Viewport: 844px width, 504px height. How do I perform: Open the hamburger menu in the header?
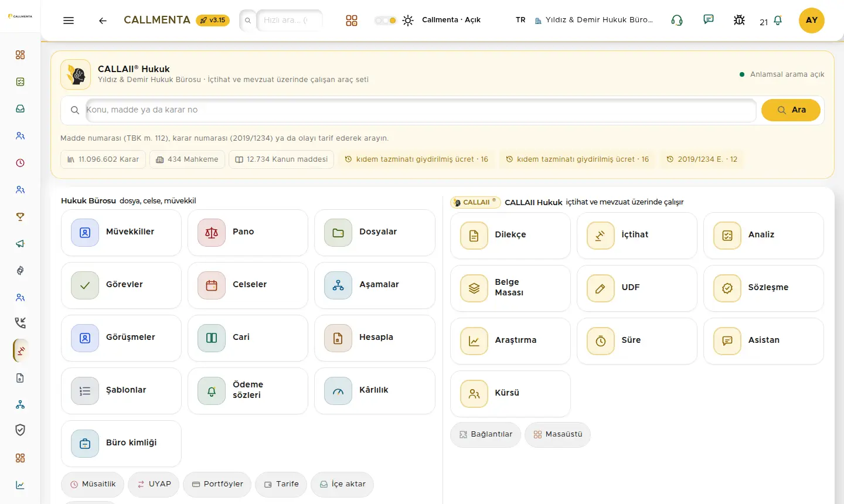[69, 21]
